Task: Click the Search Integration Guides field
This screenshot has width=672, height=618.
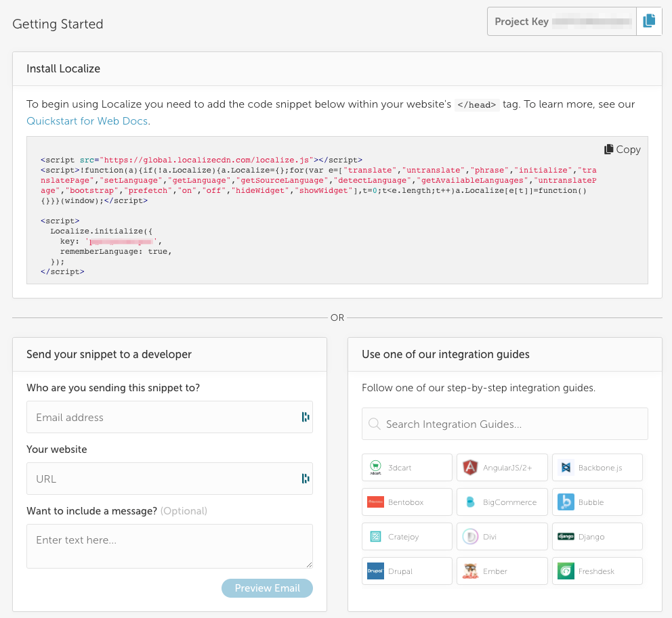Action: 505,424
